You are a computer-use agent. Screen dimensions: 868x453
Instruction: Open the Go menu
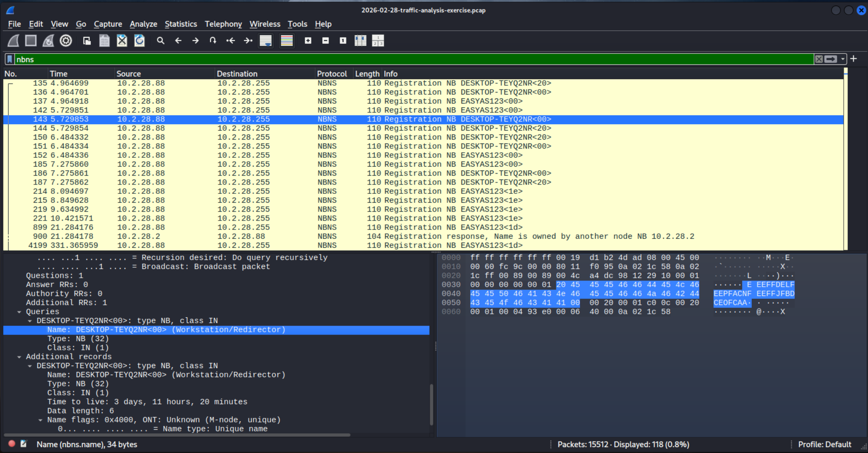(x=81, y=24)
